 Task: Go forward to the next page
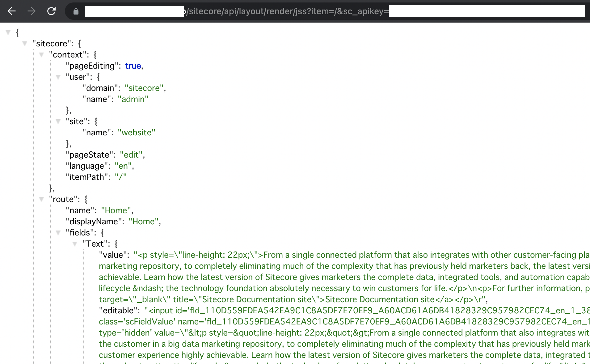32,11
